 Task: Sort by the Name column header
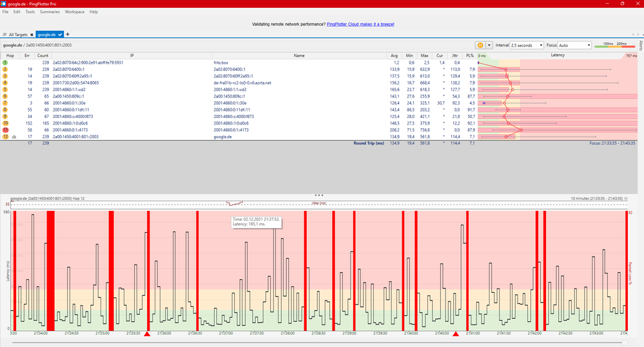click(299, 55)
